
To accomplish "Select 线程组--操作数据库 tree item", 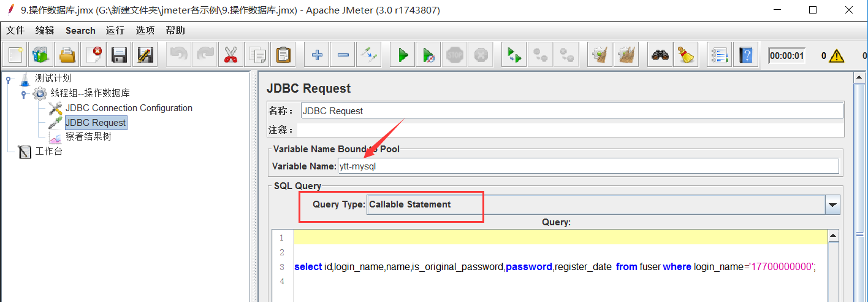I will [x=90, y=93].
